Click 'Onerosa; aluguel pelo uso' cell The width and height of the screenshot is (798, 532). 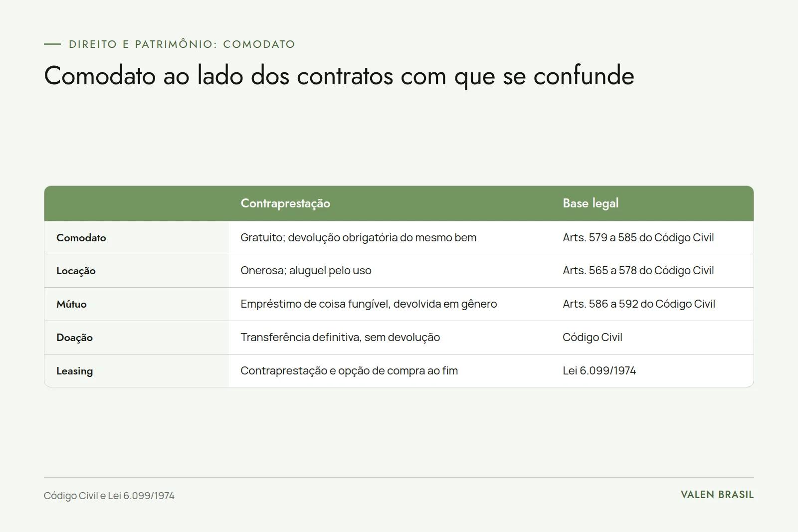(x=306, y=270)
